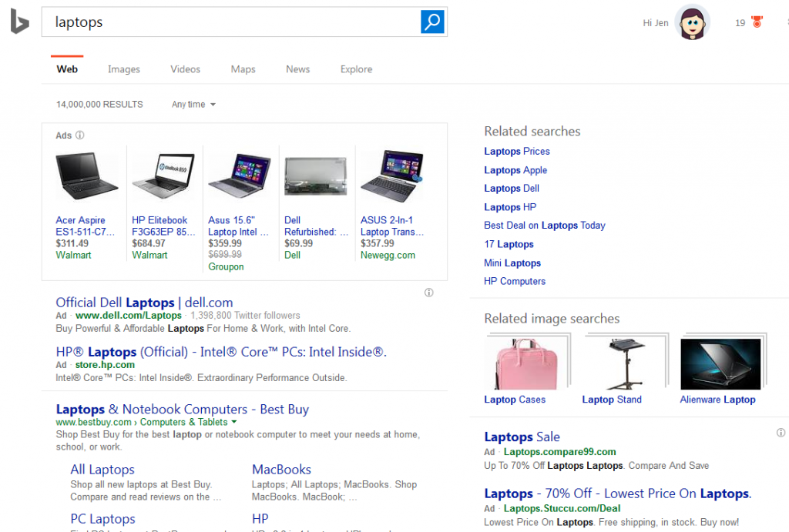Open the Videos tab
Image resolution: width=789 pixels, height=532 pixels.
185,69
